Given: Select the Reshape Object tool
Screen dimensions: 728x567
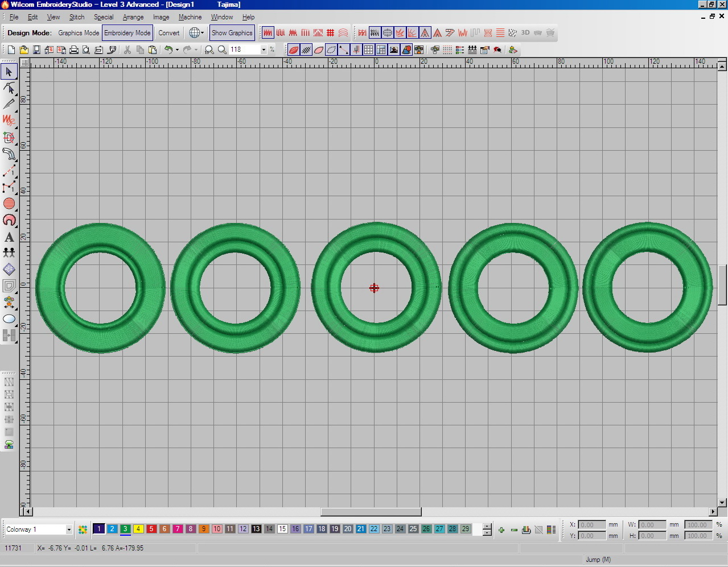Looking at the screenshot, I should coord(9,88).
